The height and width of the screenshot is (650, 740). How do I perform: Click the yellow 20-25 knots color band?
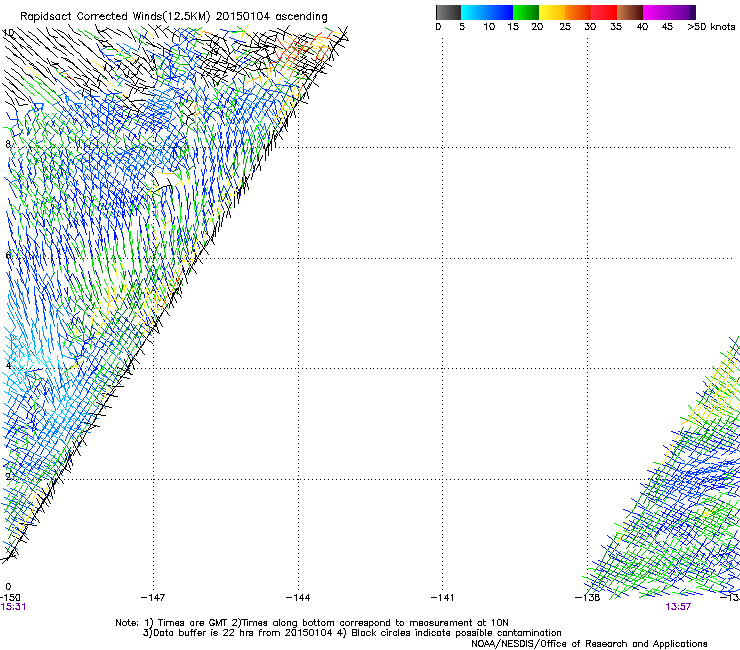point(552,12)
